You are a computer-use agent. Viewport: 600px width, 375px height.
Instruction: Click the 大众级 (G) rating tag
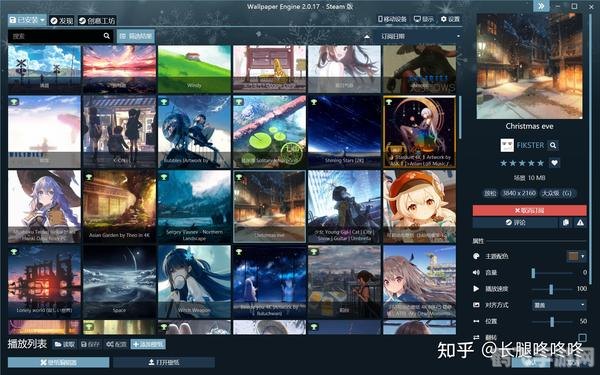557,193
